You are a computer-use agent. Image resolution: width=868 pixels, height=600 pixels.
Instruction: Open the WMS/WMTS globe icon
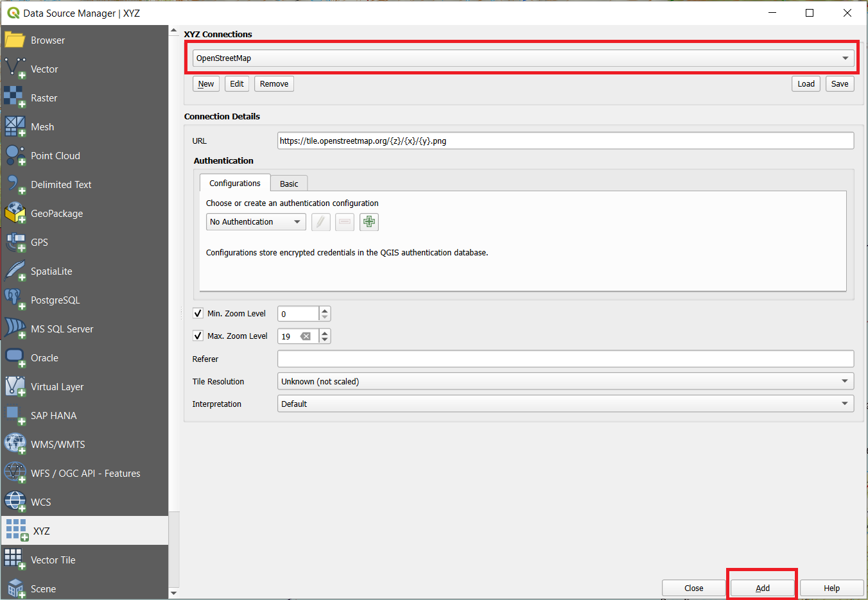(x=15, y=444)
